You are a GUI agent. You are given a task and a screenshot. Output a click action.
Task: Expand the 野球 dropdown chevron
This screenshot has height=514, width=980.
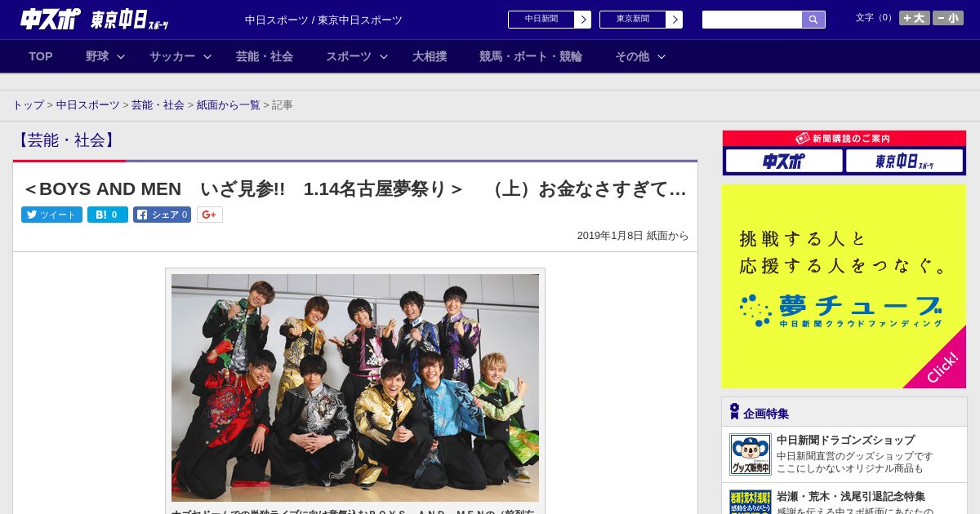[x=121, y=56]
